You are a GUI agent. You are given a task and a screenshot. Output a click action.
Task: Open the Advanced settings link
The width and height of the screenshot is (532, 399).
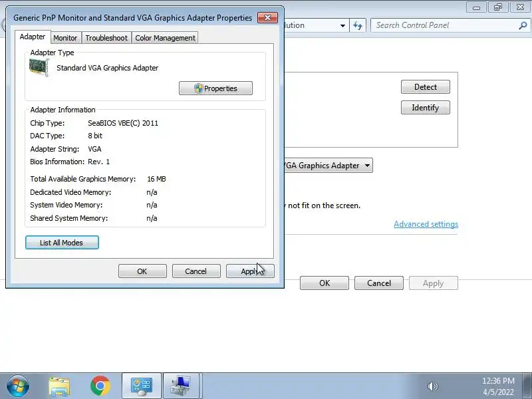click(426, 224)
